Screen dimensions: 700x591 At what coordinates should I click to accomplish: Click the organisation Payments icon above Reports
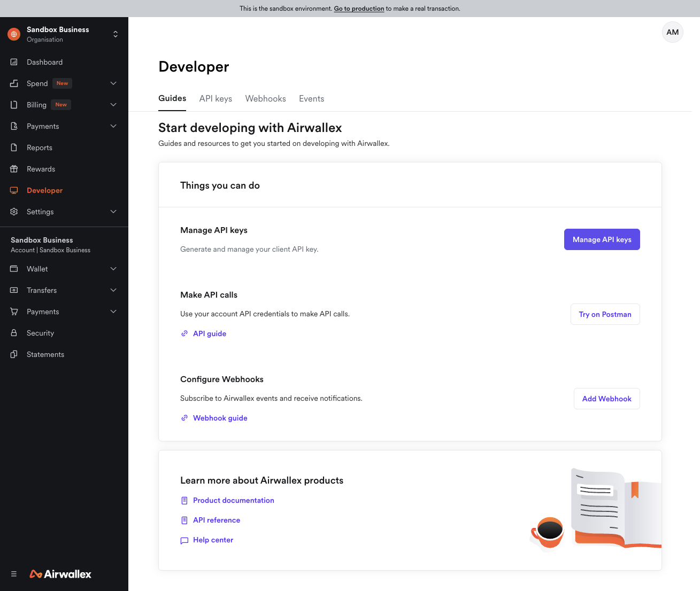(14, 126)
